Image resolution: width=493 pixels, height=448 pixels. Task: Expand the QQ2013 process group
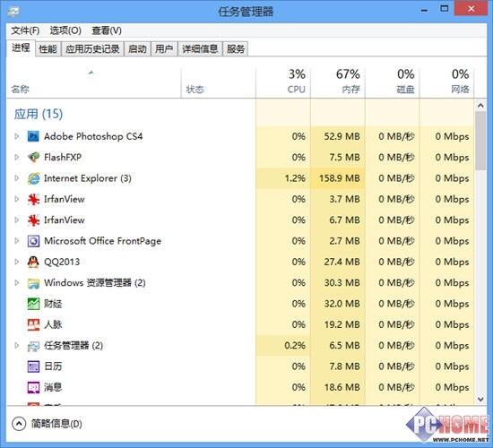(x=17, y=262)
